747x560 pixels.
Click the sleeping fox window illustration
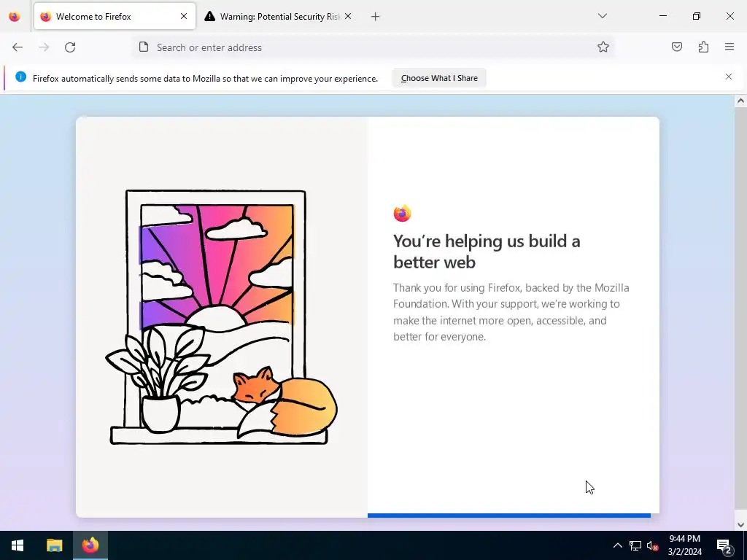(x=222, y=317)
